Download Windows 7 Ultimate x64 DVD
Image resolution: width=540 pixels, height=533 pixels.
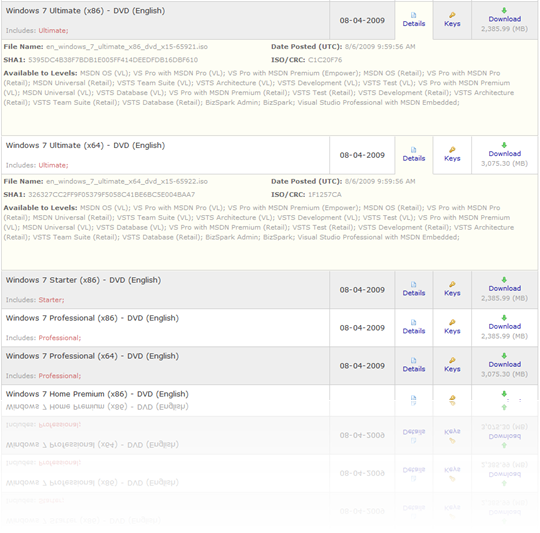click(504, 150)
